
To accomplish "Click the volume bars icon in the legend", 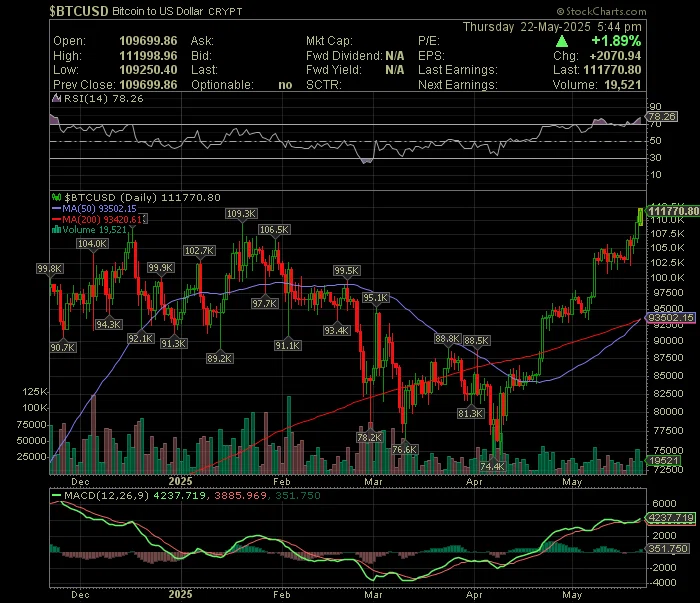I will (56, 230).
